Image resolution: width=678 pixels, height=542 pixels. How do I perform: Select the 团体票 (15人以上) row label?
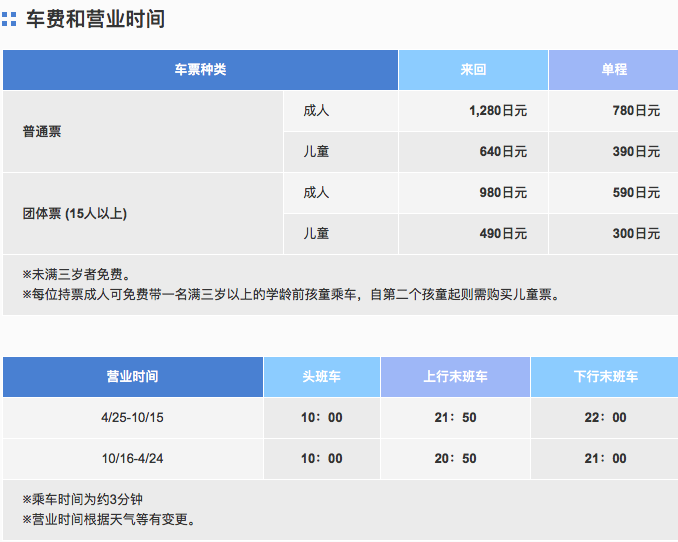tap(75, 213)
